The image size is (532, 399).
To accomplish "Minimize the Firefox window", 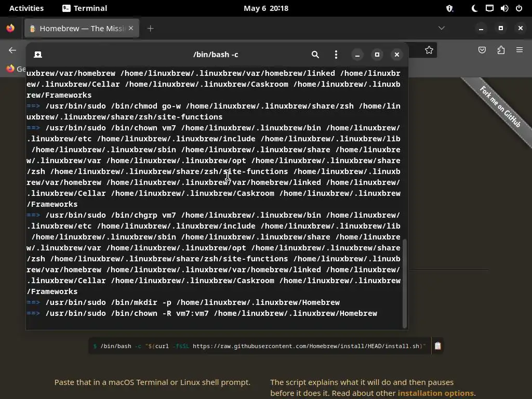I will tap(481, 29).
